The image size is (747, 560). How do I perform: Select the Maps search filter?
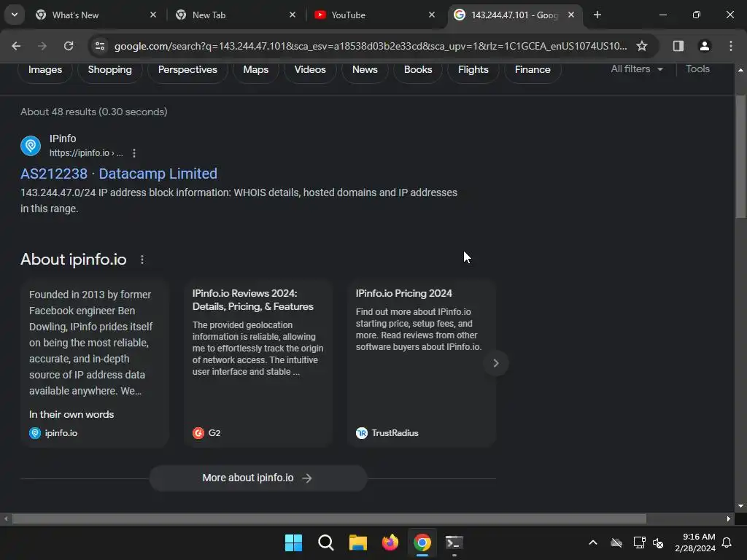[x=256, y=69]
